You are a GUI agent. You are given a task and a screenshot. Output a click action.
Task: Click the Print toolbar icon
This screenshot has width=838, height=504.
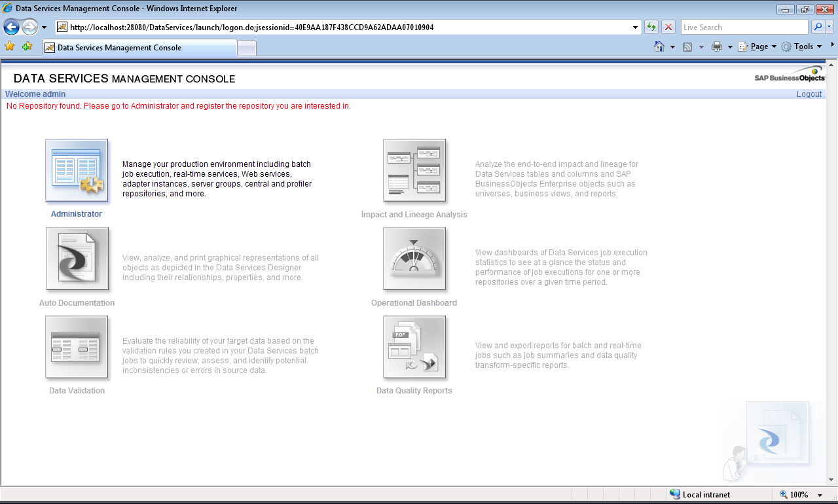pyautogui.click(x=717, y=46)
